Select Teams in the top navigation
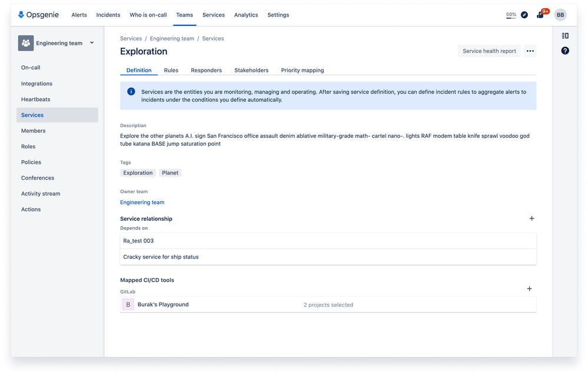 tap(184, 15)
